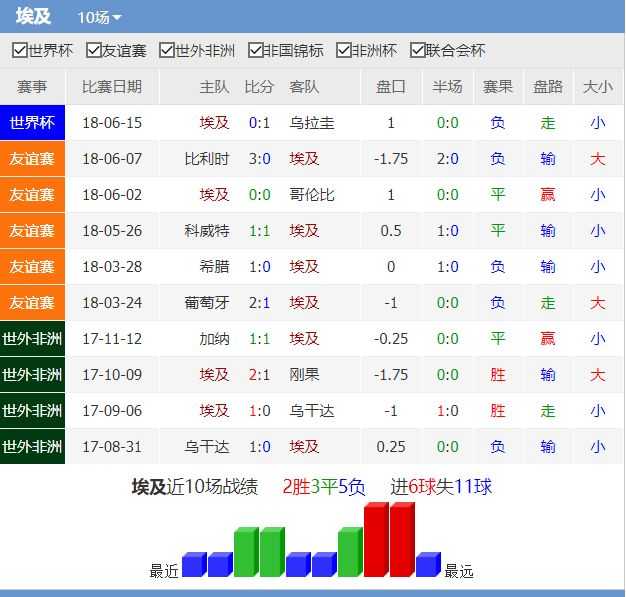Click the 大小 column header
Screen dimensions: 626x597
pyautogui.click(x=597, y=87)
